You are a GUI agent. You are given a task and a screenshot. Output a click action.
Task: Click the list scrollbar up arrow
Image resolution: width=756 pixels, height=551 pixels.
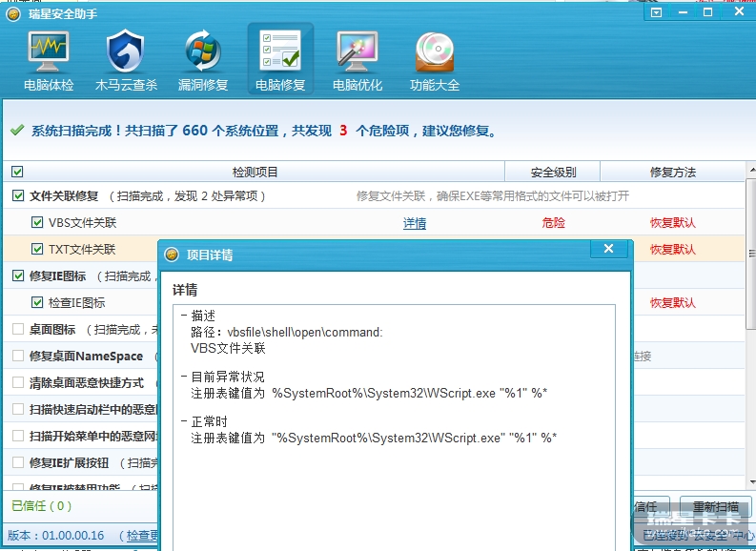click(x=752, y=170)
